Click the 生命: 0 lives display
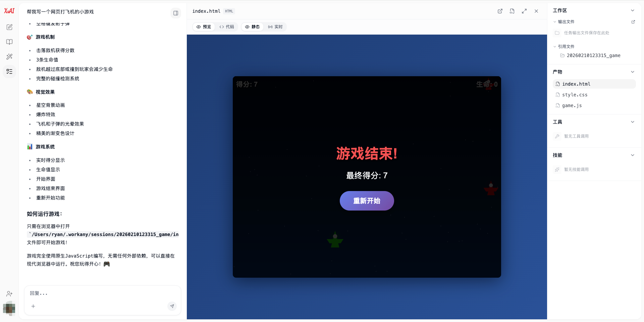Viewport: 644px width, 322px height. pyautogui.click(x=487, y=84)
